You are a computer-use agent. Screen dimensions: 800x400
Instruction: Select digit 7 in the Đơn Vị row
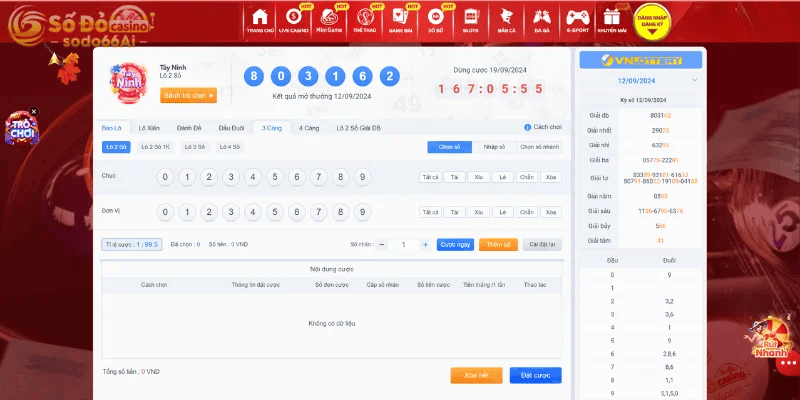click(x=318, y=212)
